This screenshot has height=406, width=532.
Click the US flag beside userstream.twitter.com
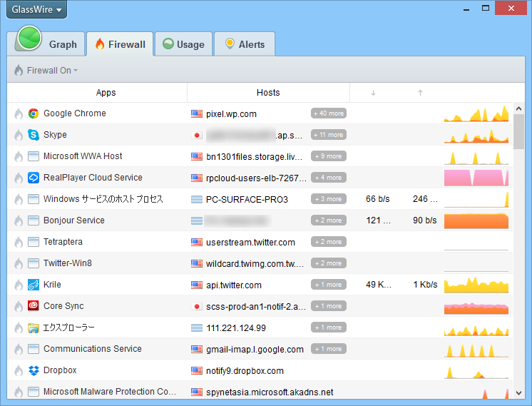point(197,242)
